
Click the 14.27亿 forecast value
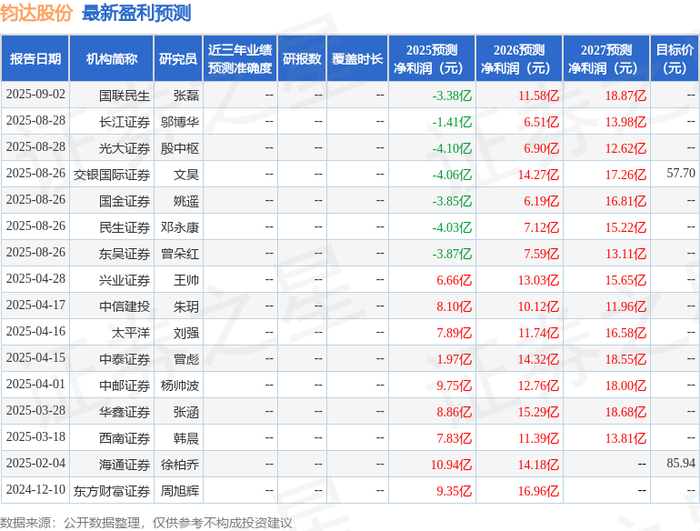coord(538,174)
